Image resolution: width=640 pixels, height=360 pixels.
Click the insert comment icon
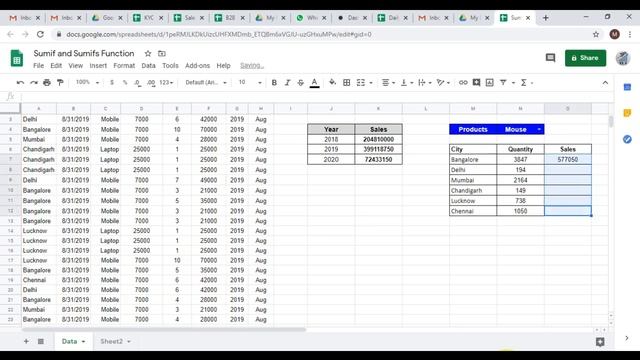pyautogui.click(x=476, y=83)
